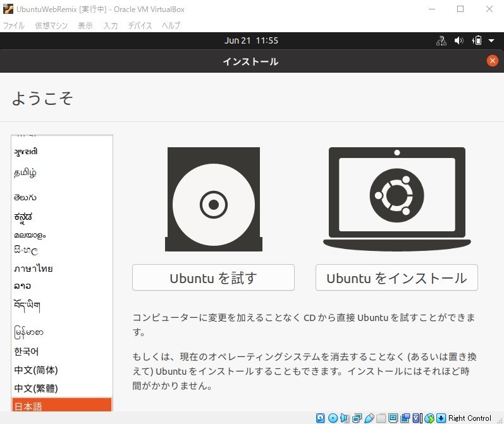This screenshot has width=504, height=424.
Task: Open the デバイス menu
Action: pyautogui.click(x=140, y=25)
